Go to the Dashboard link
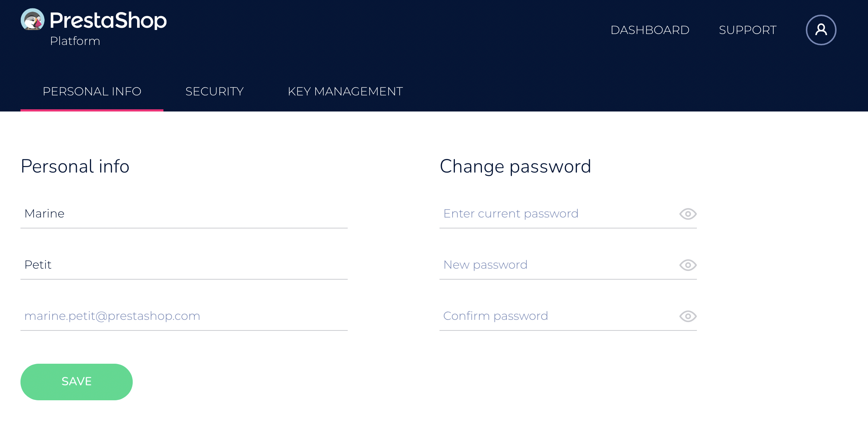The height and width of the screenshot is (435, 868). (650, 30)
